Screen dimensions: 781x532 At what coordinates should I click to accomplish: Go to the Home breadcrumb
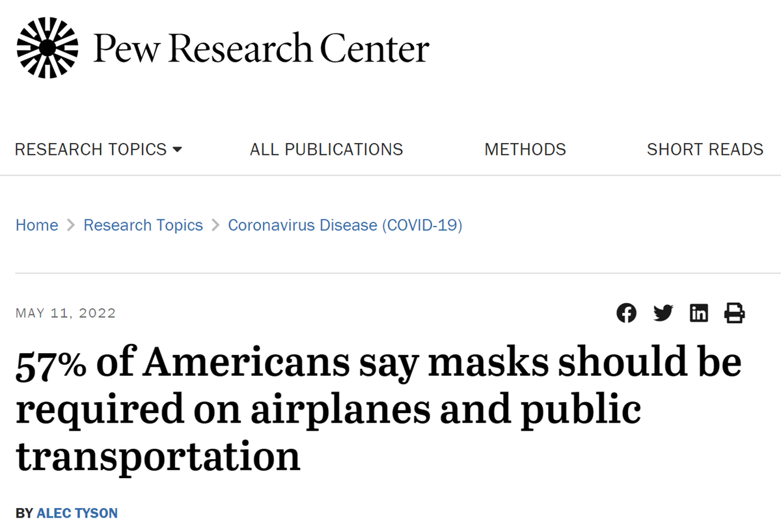36,226
